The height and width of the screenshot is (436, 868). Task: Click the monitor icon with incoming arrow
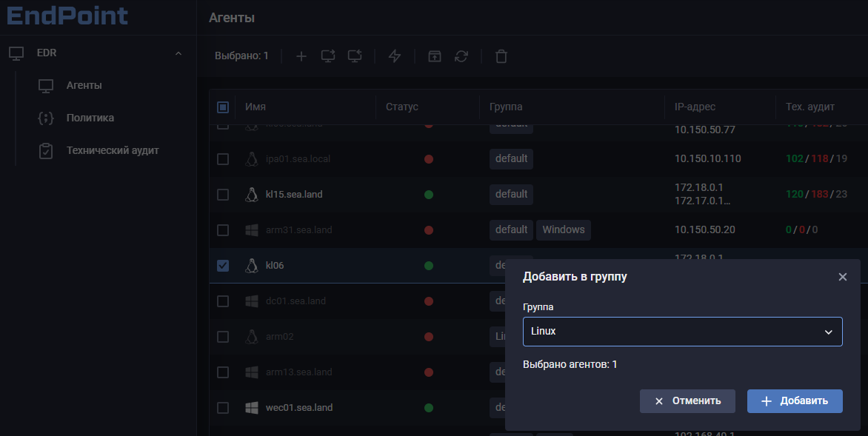[355, 56]
